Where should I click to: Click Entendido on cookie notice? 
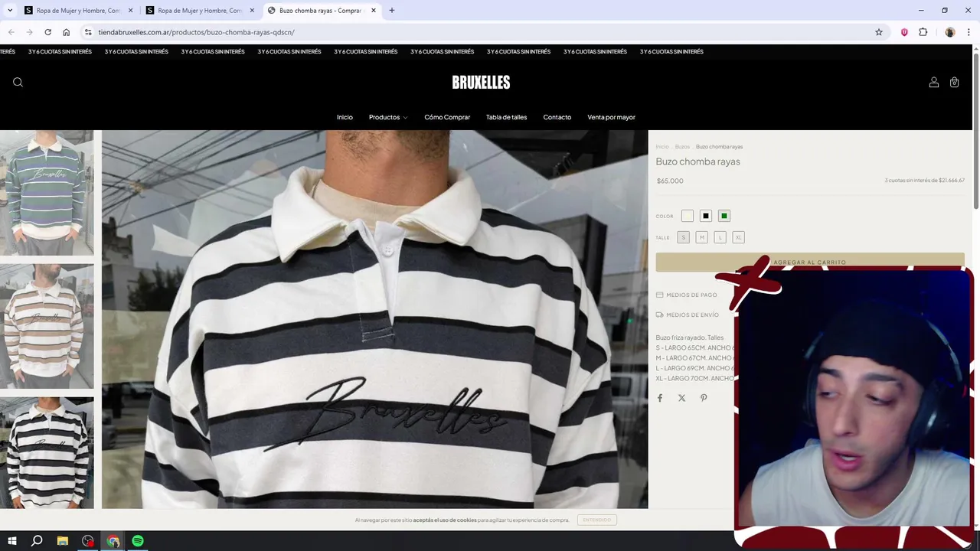tap(597, 520)
